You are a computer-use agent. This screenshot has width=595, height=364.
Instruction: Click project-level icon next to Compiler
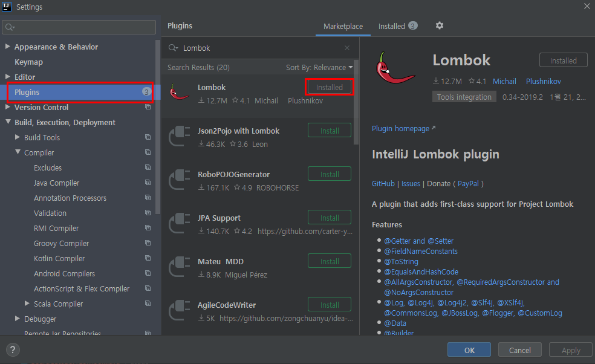pos(148,152)
